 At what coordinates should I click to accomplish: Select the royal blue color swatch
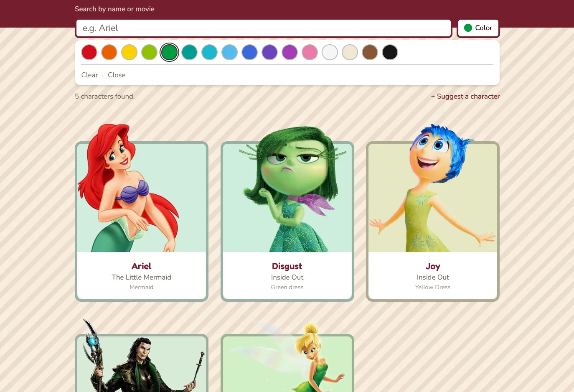(x=249, y=52)
